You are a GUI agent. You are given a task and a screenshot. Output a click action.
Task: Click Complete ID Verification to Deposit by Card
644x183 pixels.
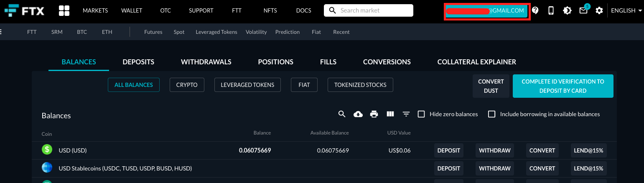[563, 86]
